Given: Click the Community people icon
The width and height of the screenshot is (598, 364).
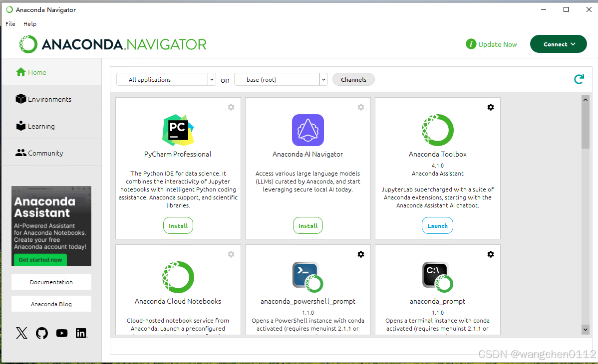Looking at the screenshot, I should click(21, 153).
